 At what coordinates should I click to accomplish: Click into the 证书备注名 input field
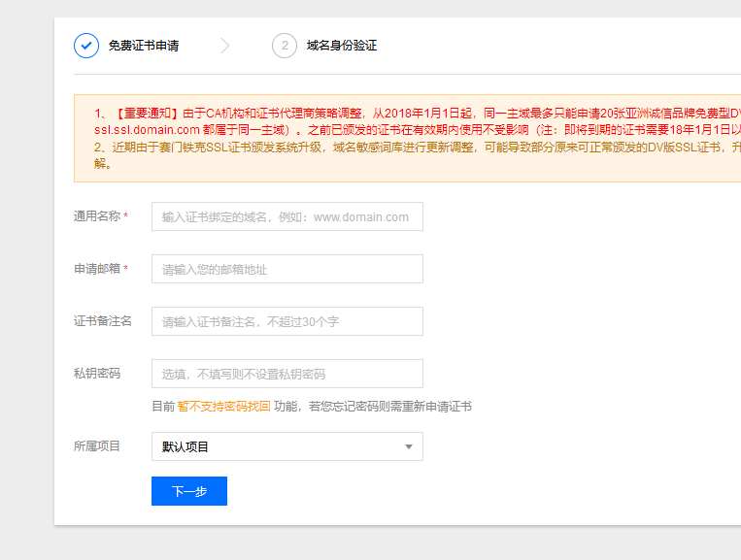pyautogui.click(x=286, y=321)
